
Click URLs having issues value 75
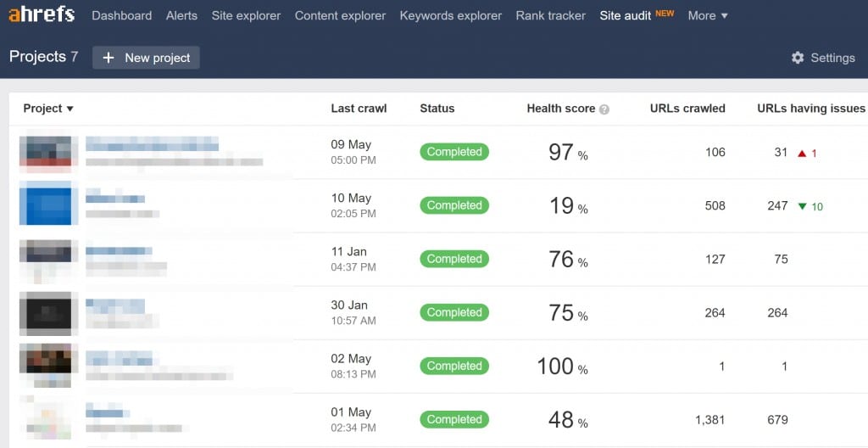(781, 260)
